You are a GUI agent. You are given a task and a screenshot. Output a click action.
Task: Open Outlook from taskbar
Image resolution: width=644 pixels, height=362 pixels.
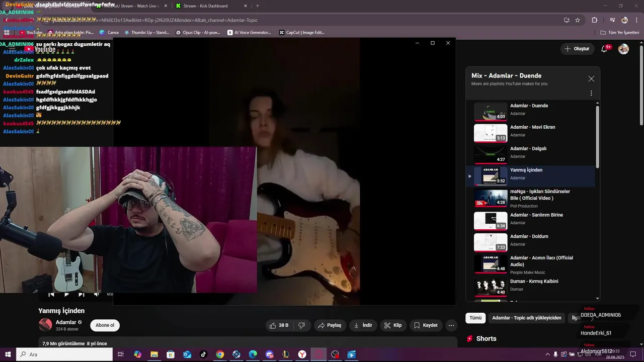tap(187, 354)
